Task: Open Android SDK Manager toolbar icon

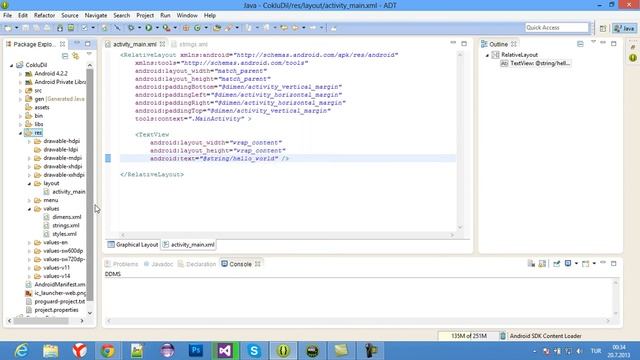Action: click(60, 28)
